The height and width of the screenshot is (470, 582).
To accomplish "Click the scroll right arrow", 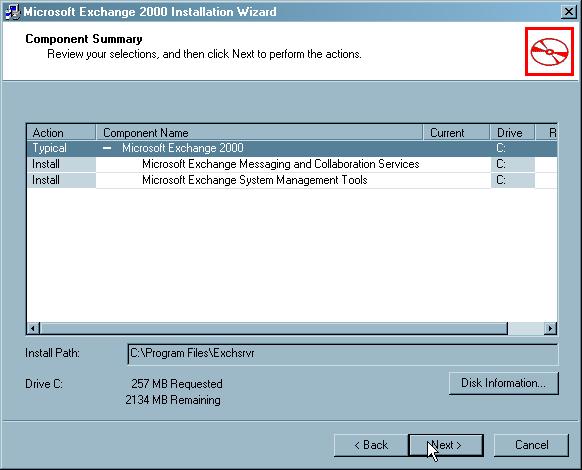I will click(550, 328).
